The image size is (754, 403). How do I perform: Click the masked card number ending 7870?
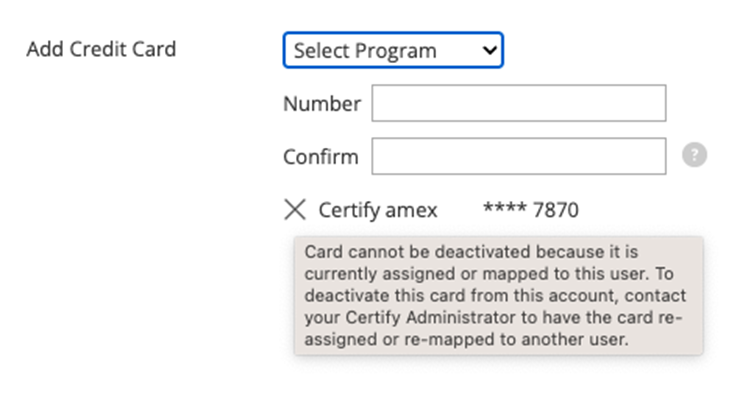pos(530,210)
